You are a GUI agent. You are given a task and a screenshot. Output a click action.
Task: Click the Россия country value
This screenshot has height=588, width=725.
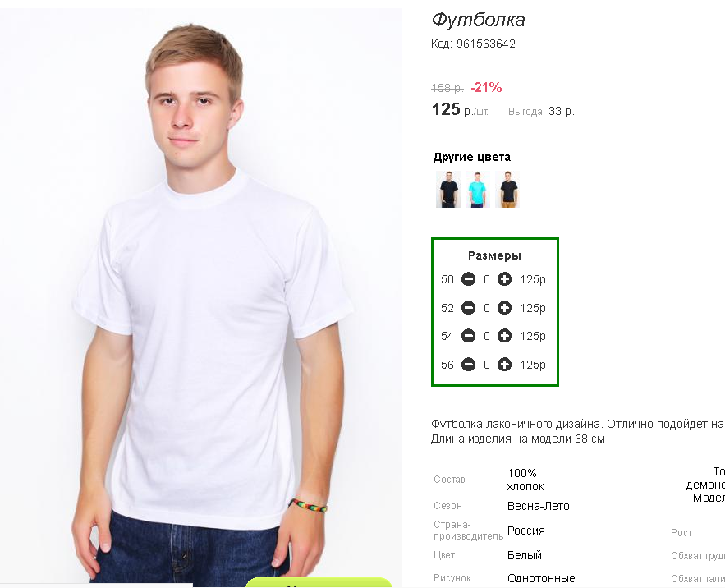[x=525, y=531]
